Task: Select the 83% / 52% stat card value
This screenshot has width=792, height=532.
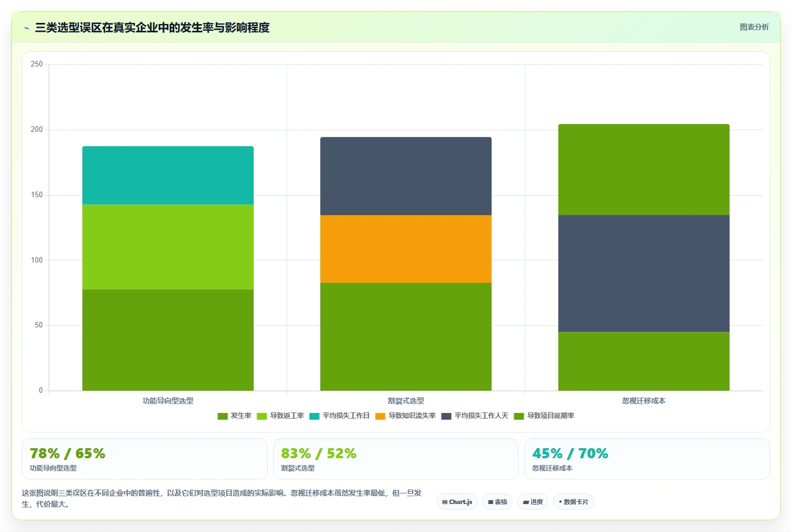Action: point(319,453)
